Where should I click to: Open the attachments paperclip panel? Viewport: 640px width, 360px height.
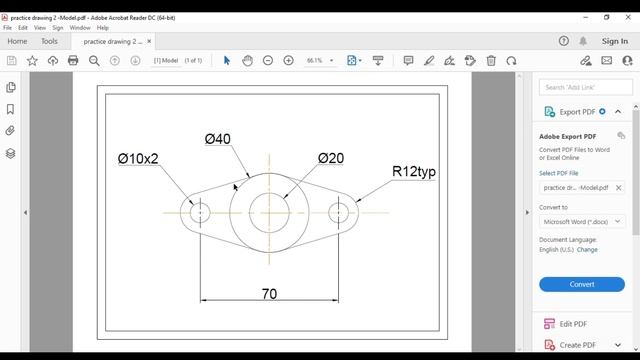click(x=11, y=131)
